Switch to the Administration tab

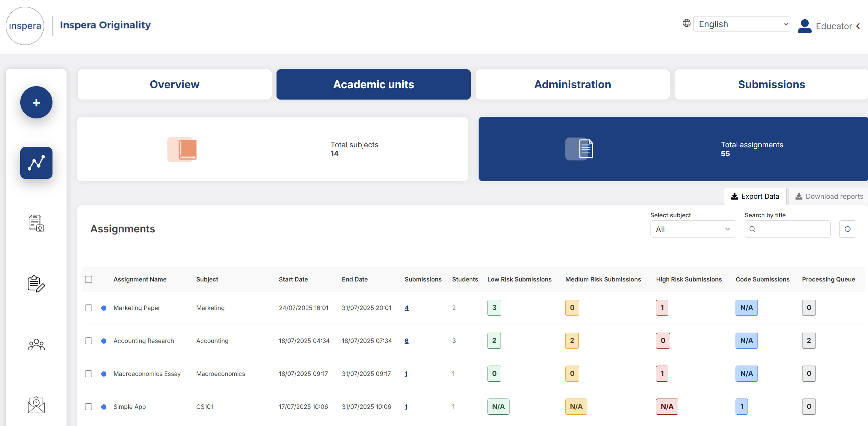pyautogui.click(x=573, y=84)
